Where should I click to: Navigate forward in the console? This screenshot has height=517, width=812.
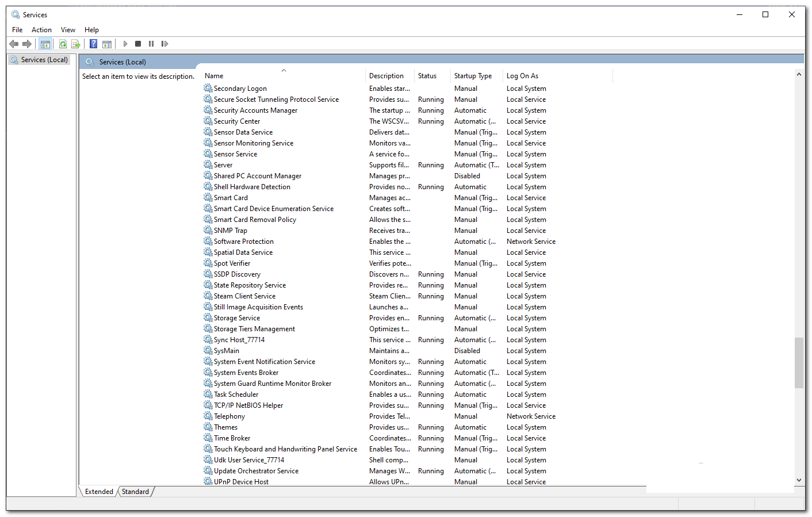click(x=27, y=44)
